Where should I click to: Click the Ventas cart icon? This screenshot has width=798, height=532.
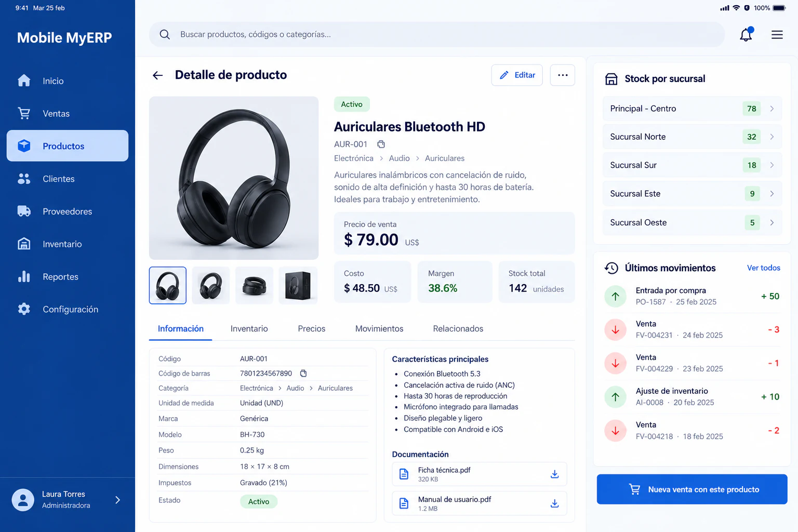coord(24,113)
